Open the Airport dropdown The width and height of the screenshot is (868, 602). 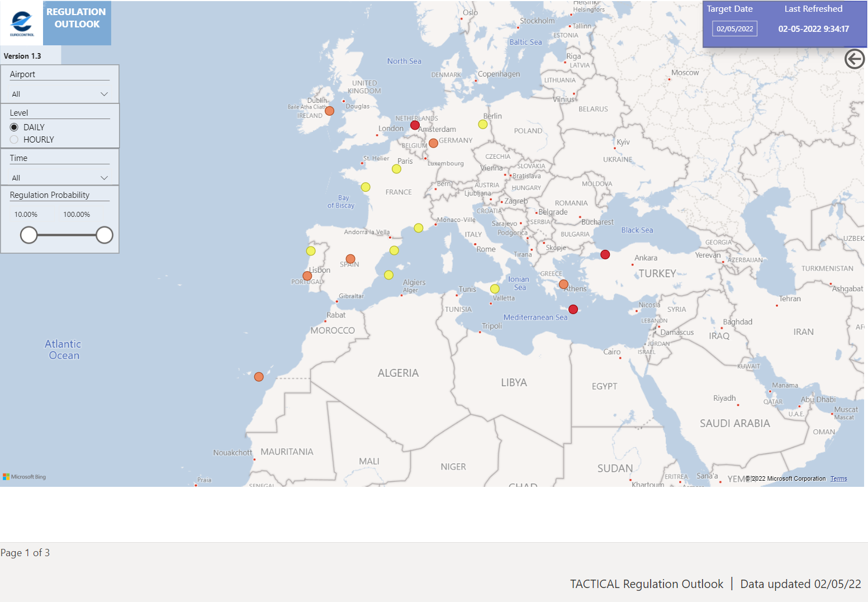pyautogui.click(x=60, y=94)
